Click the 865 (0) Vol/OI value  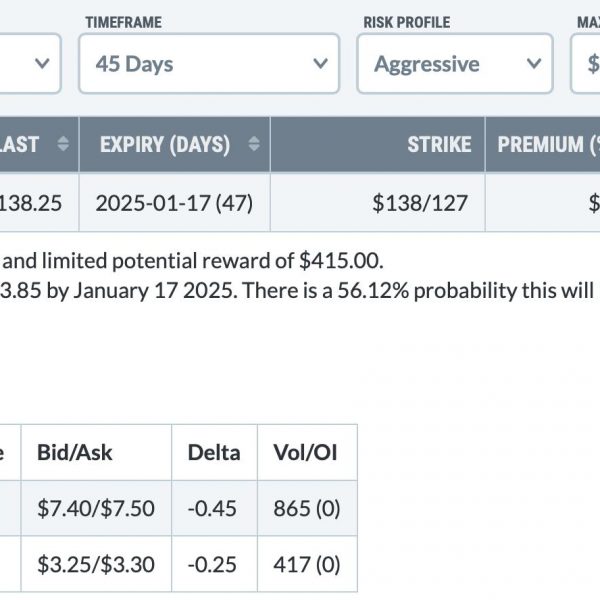[x=307, y=509]
